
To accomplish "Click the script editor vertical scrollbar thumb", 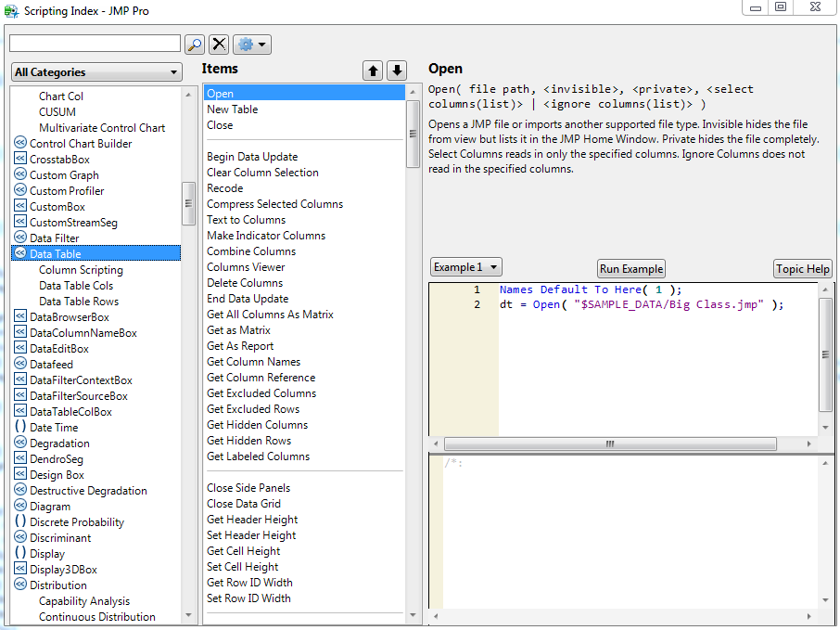I will coord(825,354).
